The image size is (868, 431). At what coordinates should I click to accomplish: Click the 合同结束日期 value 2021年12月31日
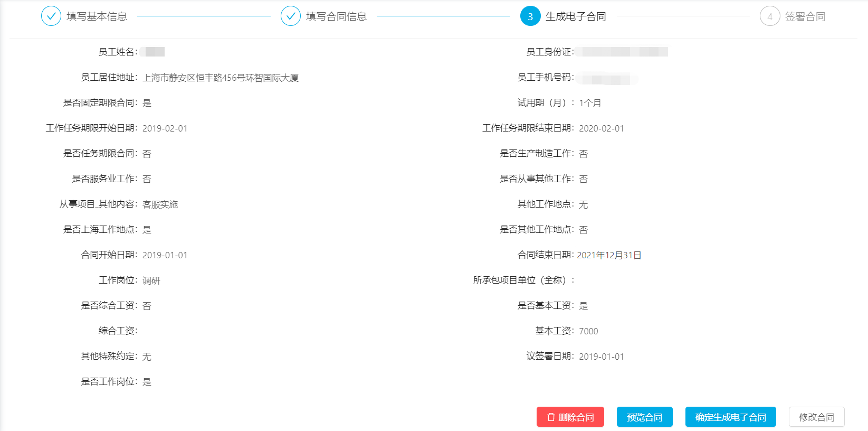pyautogui.click(x=609, y=255)
